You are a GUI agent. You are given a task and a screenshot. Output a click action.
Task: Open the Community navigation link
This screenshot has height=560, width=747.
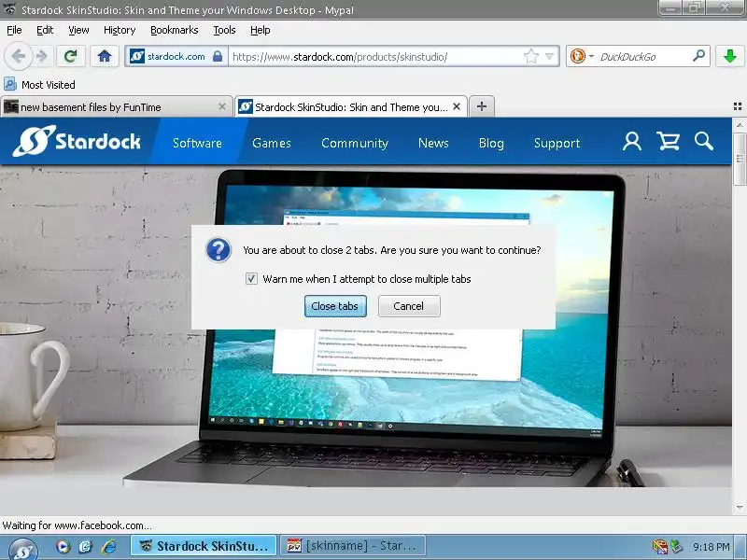(x=355, y=143)
